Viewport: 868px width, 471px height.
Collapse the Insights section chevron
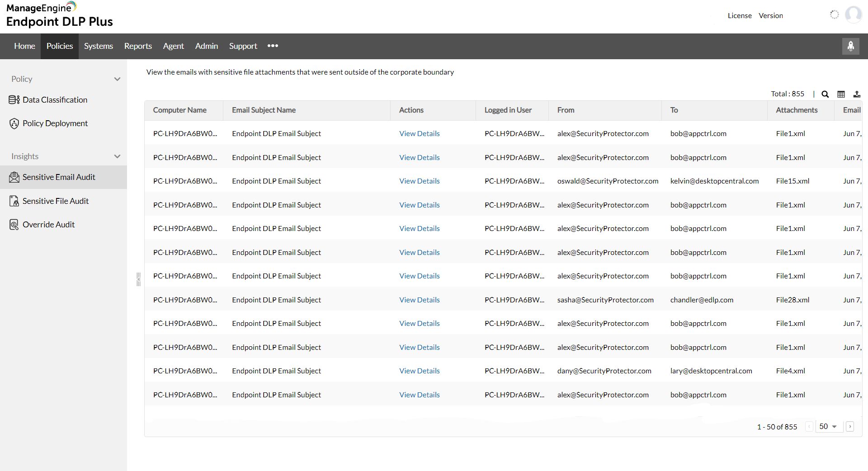click(117, 156)
